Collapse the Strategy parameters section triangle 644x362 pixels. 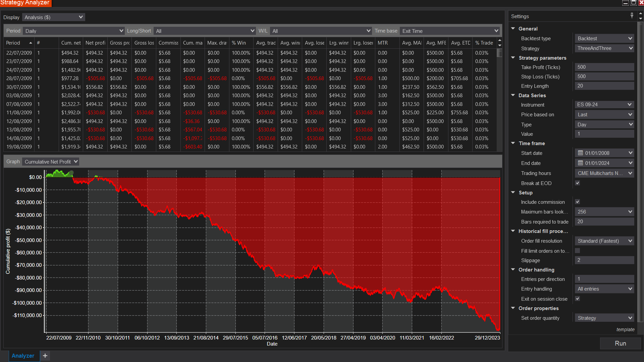pyautogui.click(x=513, y=58)
